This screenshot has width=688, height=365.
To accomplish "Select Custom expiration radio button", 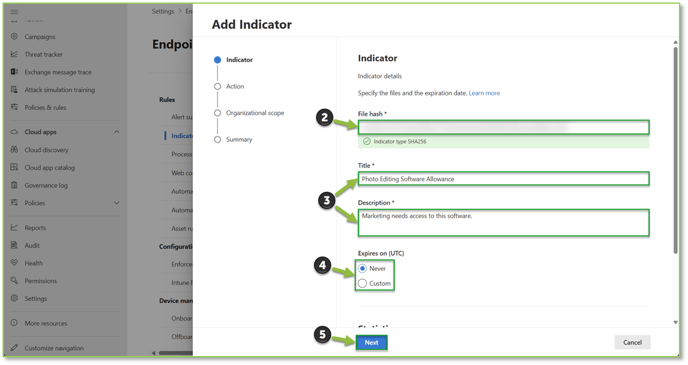I will pos(362,283).
